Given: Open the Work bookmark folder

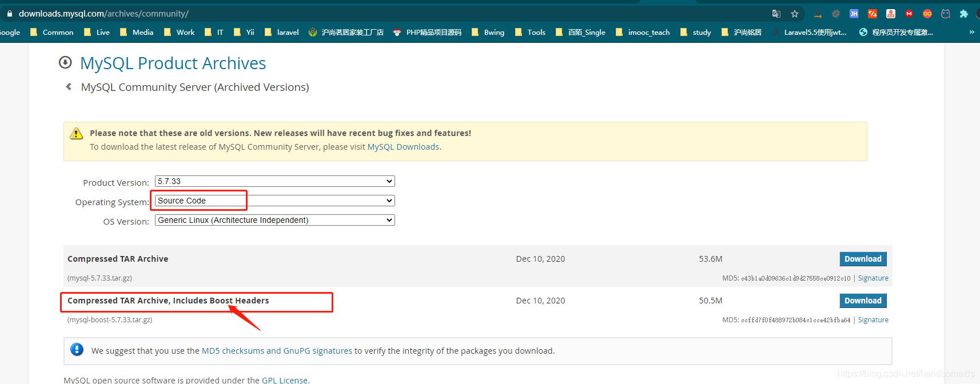Looking at the screenshot, I should [x=179, y=33].
